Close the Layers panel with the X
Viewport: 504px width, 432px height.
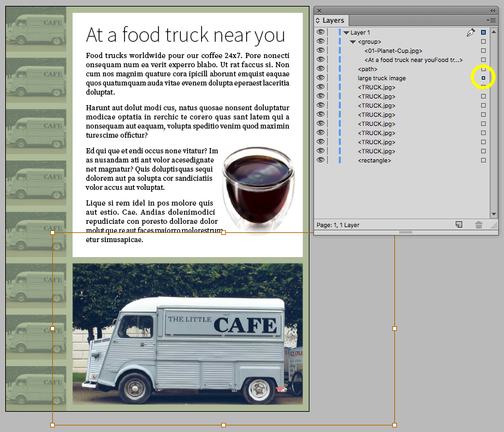[319, 10]
